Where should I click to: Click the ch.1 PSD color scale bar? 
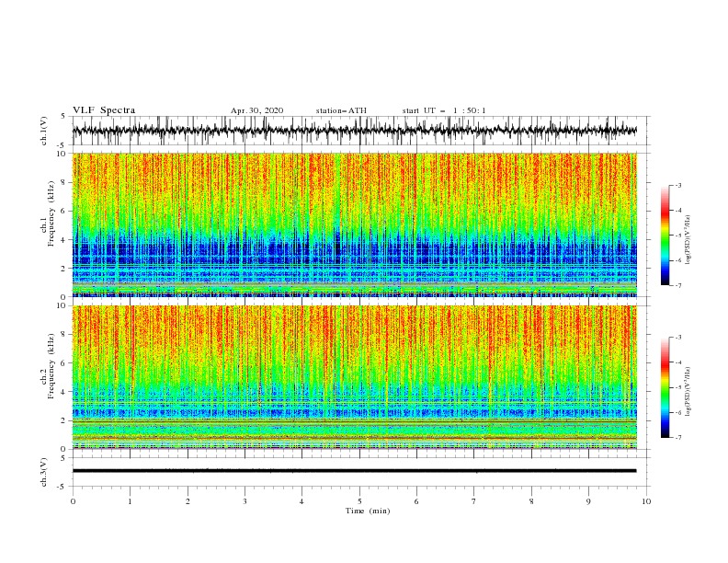pos(665,236)
